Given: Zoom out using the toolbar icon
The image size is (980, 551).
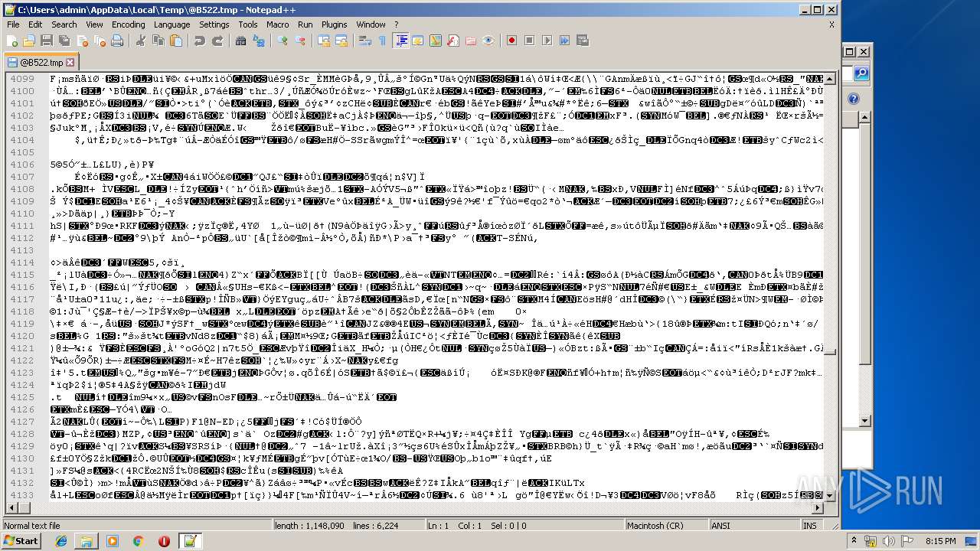Looking at the screenshot, I should 300,41.
